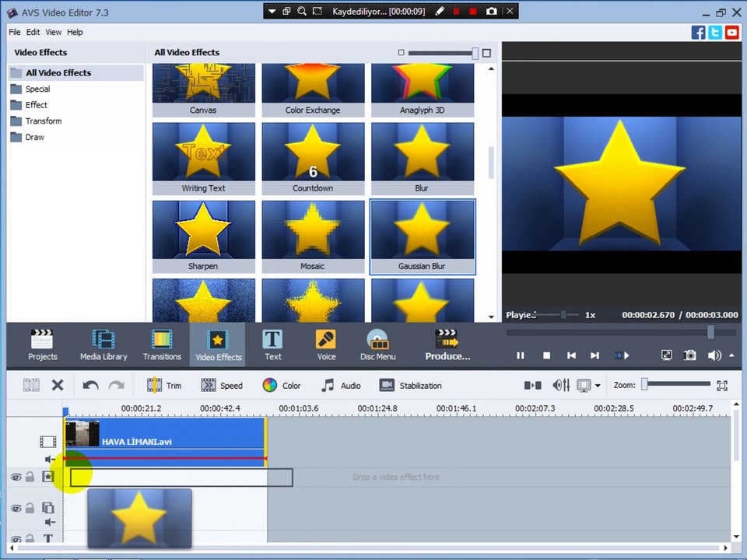Open the Projects section
This screenshot has width=747, height=560.
pyautogui.click(x=42, y=345)
